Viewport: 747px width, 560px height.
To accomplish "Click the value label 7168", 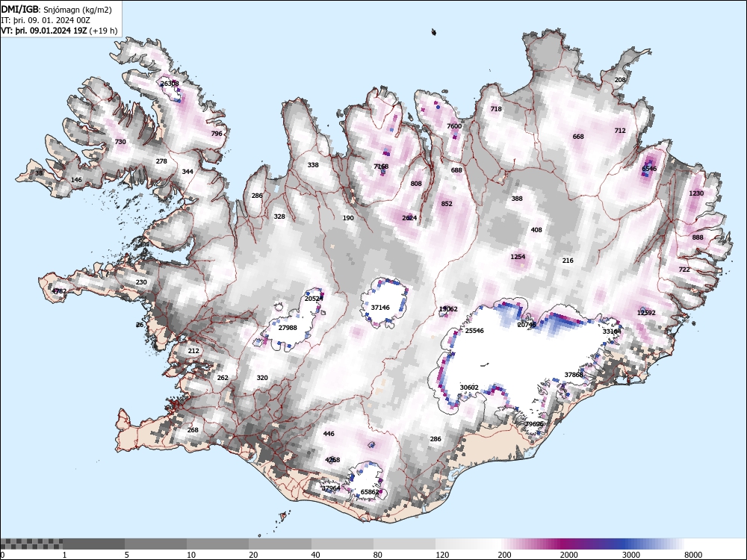I will click(381, 167).
